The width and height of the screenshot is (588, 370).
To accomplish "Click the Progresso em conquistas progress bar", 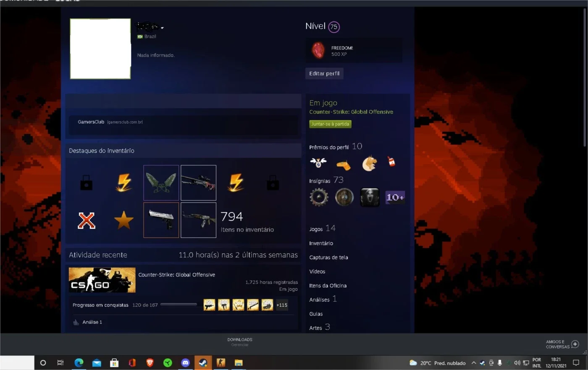I will pos(179,305).
